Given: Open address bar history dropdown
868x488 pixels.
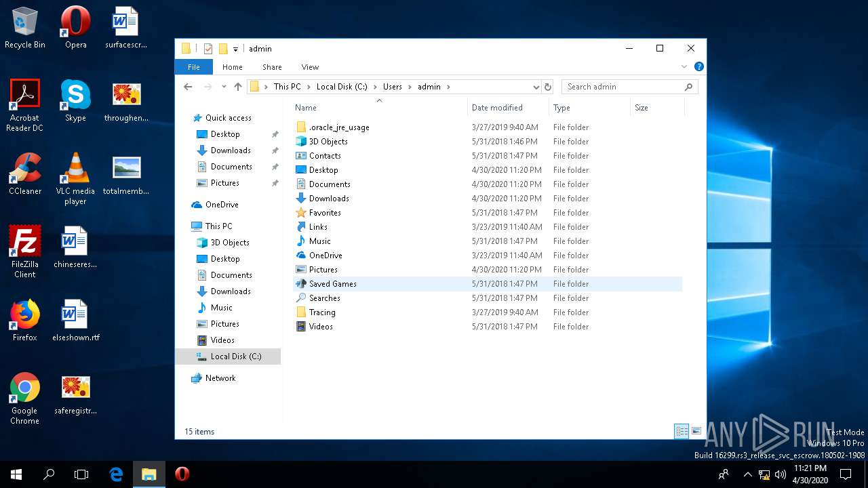Looking at the screenshot, I should (x=536, y=87).
